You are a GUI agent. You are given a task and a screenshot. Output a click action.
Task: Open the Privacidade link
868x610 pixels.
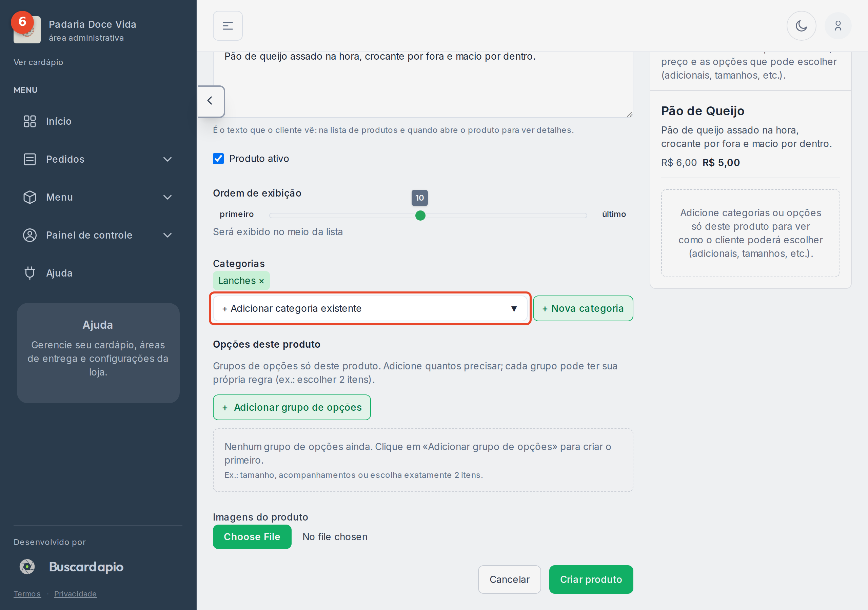(75, 593)
